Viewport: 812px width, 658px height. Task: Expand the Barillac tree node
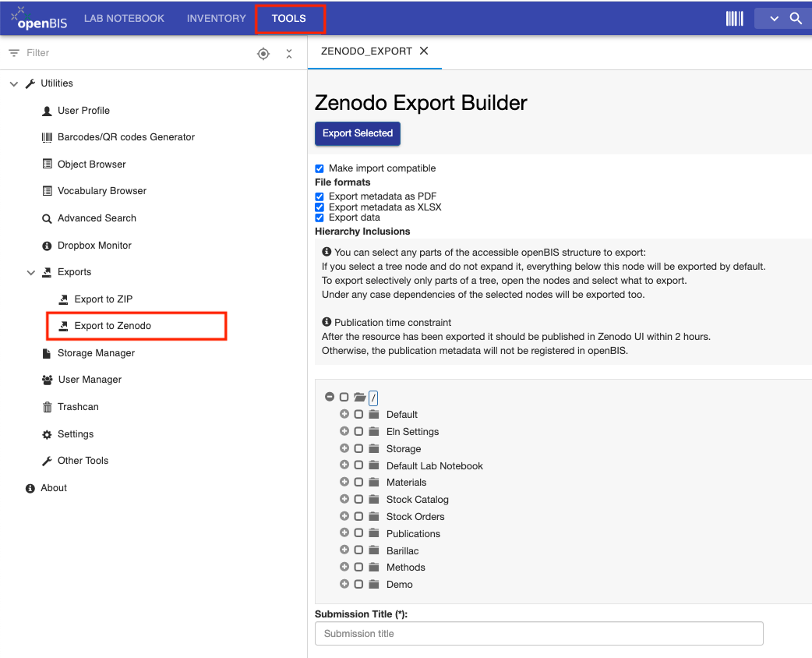pos(344,550)
